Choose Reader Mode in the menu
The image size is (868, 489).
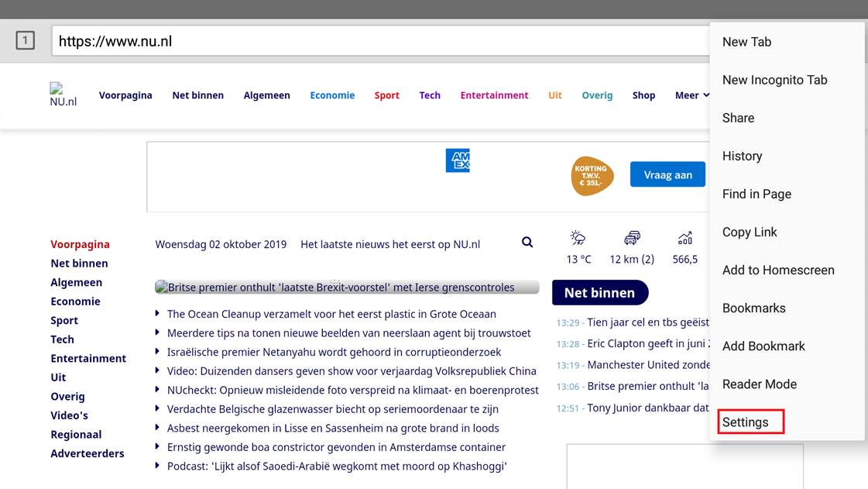[x=759, y=384]
